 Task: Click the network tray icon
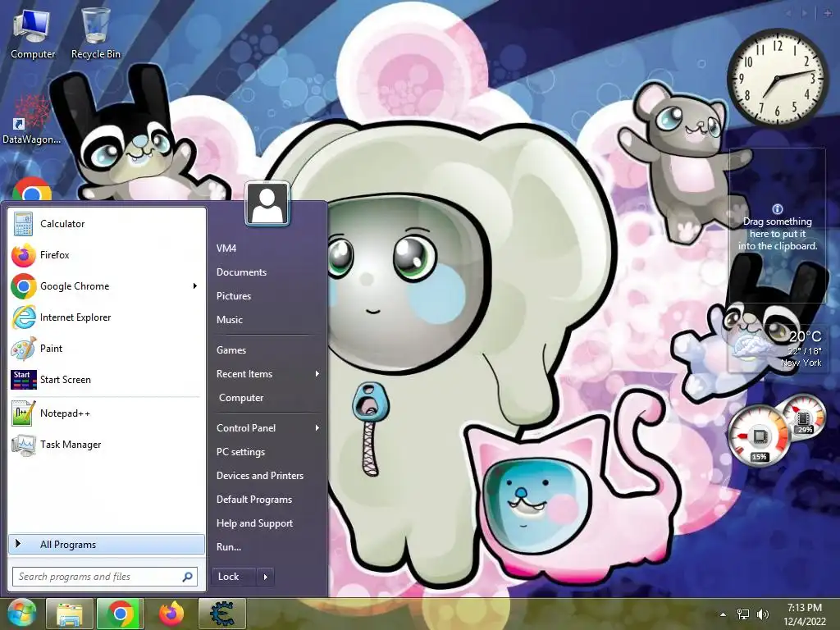tap(743, 614)
